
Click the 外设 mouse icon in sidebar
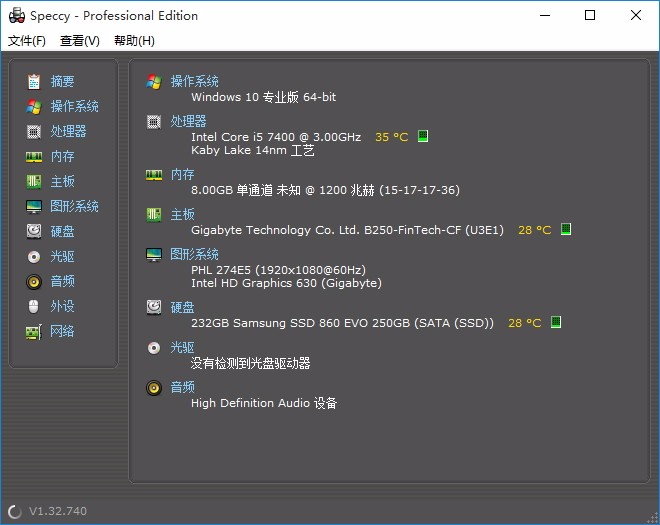click(34, 306)
